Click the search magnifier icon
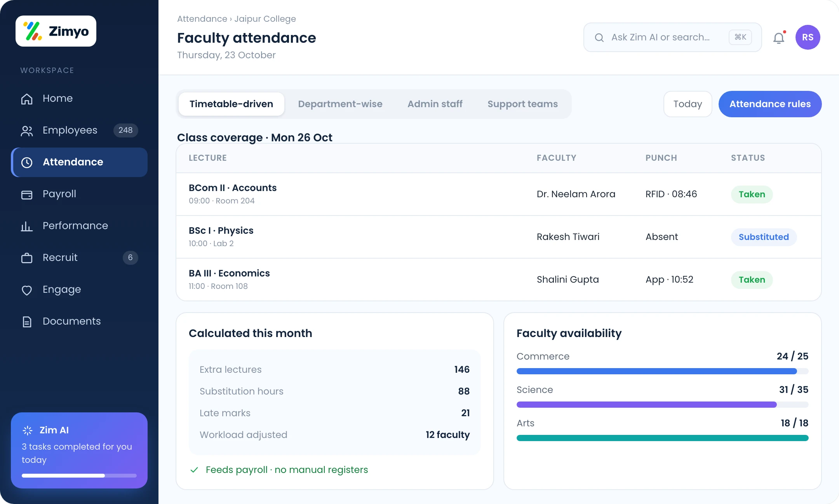 click(x=599, y=37)
